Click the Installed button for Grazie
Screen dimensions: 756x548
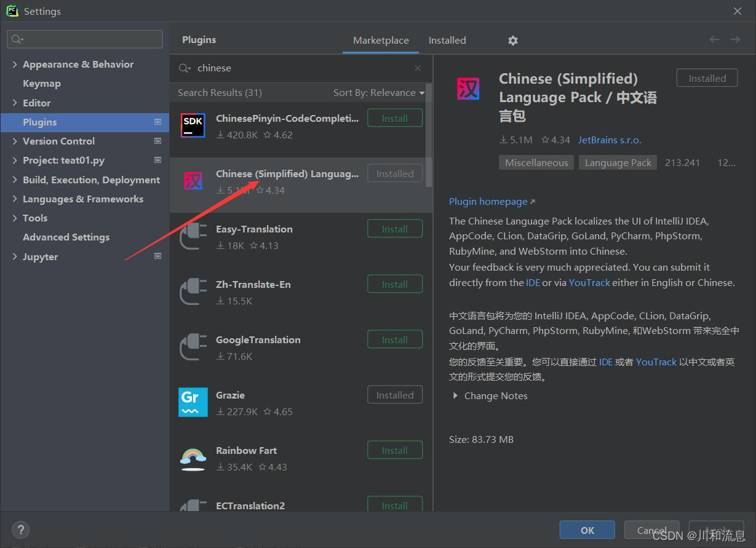(395, 395)
